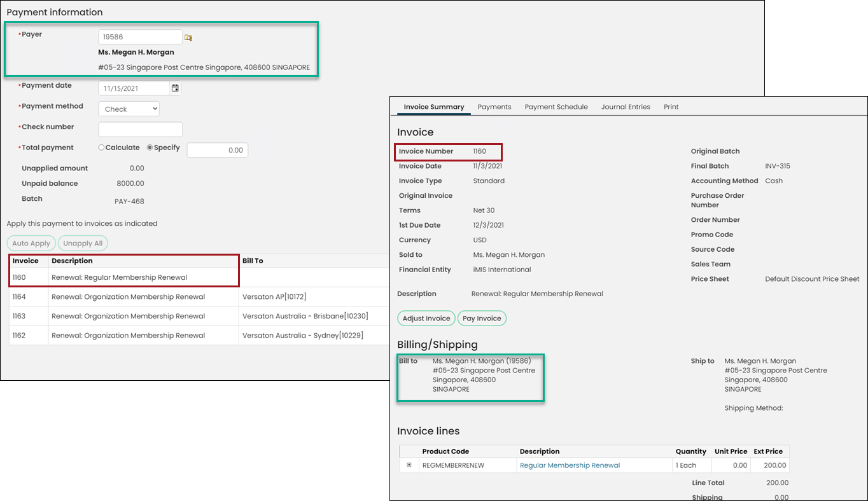Click the Ext Price column header
The height and width of the screenshot is (501, 868).
click(769, 451)
